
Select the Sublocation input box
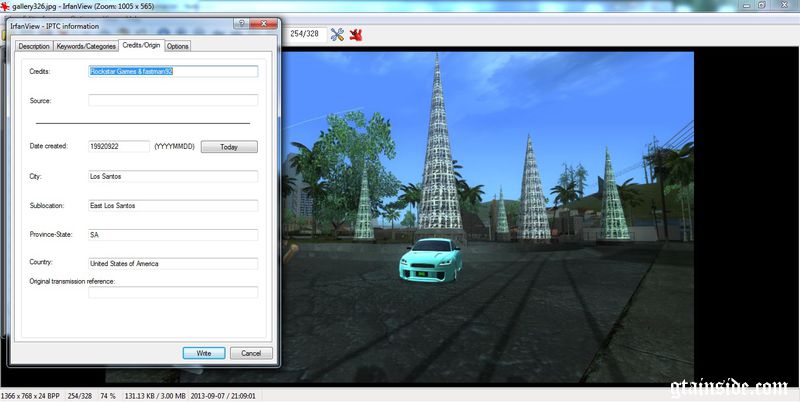pos(173,205)
